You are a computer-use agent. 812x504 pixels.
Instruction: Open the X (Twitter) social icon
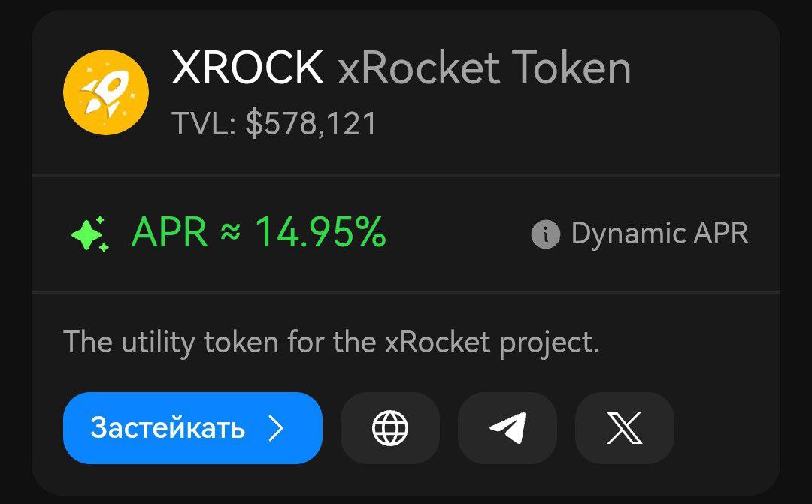625,428
